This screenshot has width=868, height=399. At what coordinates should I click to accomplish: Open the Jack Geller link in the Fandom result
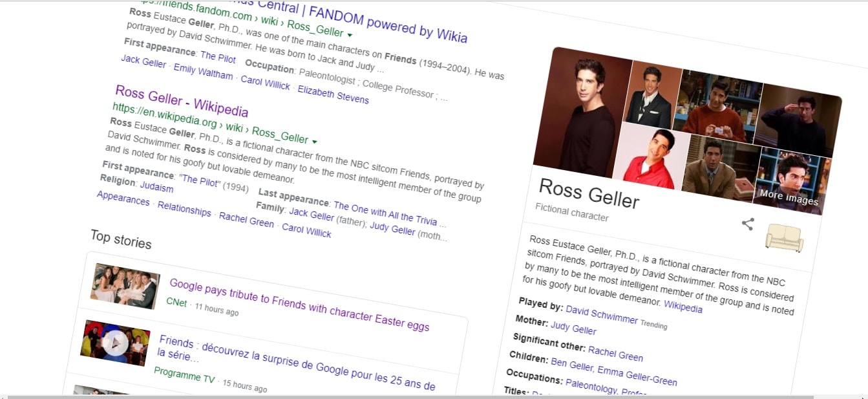(143, 61)
